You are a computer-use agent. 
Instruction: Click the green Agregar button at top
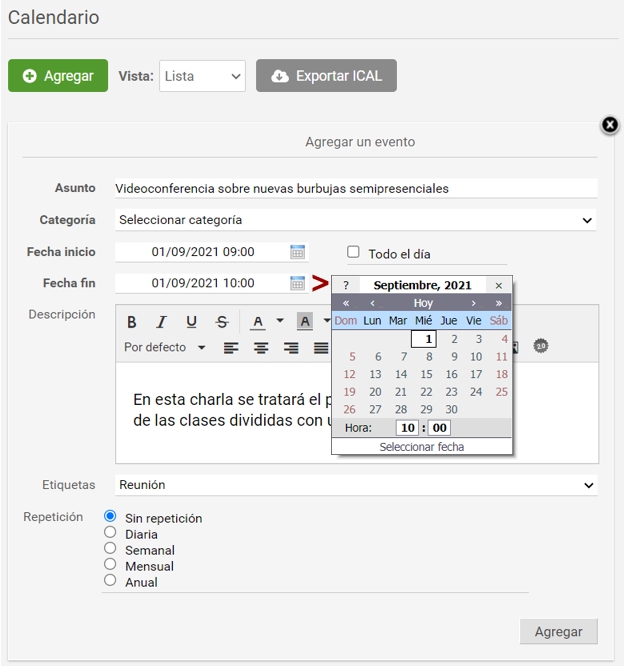(58, 76)
